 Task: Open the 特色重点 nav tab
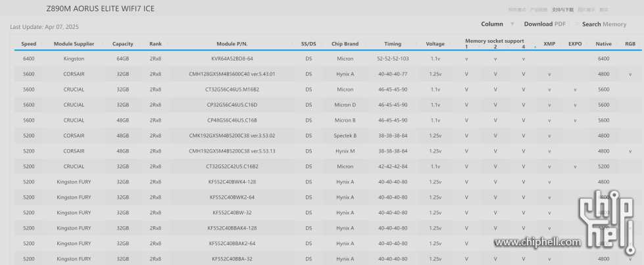pyautogui.click(x=517, y=10)
